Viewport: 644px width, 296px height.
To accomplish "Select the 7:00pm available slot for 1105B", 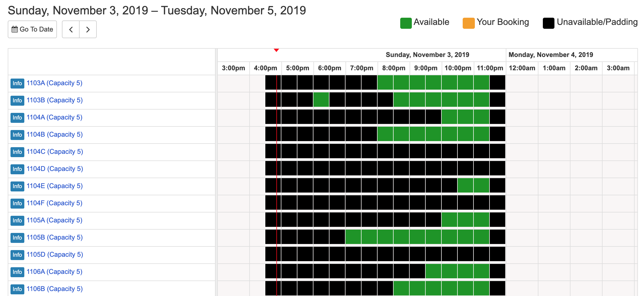I will tap(353, 237).
